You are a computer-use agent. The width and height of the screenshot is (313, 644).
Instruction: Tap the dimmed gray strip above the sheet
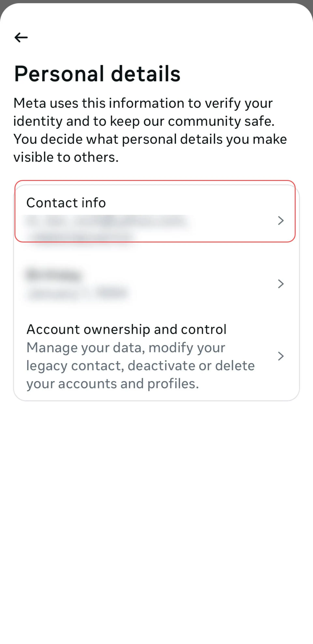[156, 1]
